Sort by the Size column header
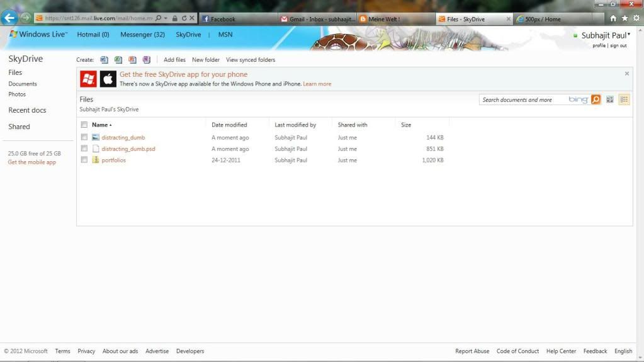 pyautogui.click(x=406, y=125)
